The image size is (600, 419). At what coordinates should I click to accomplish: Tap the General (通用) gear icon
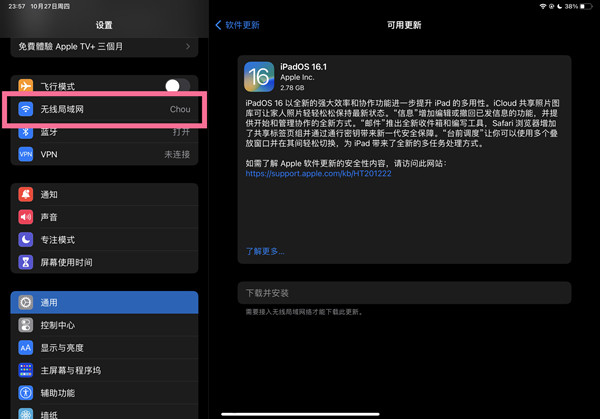[x=26, y=302]
